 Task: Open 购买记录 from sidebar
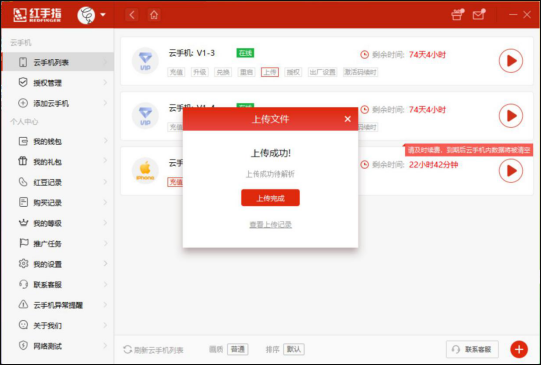pyautogui.click(x=58, y=203)
